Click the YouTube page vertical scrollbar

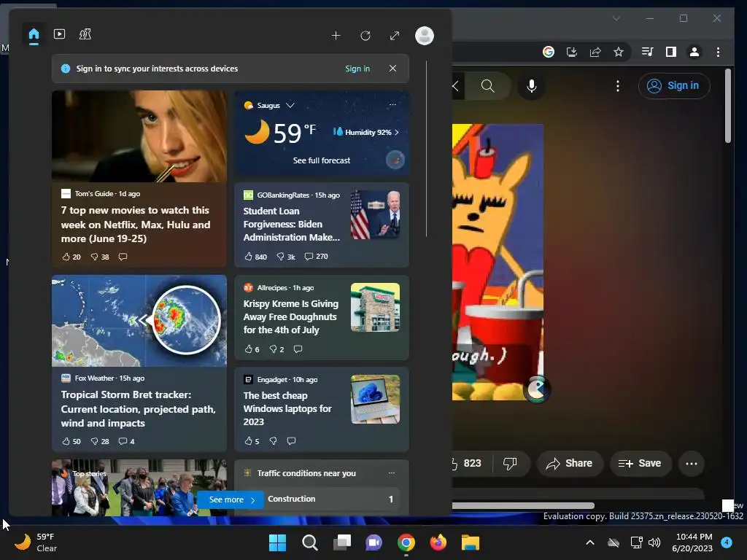pyautogui.click(x=727, y=106)
